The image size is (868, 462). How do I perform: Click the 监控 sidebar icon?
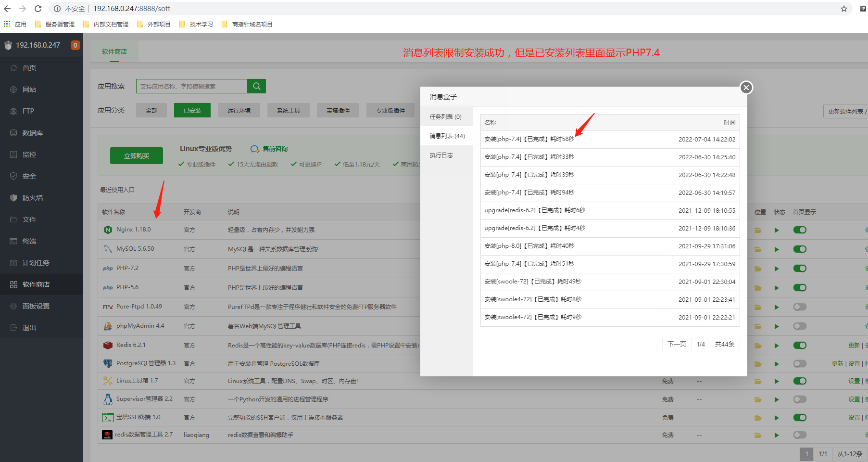(13, 154)
